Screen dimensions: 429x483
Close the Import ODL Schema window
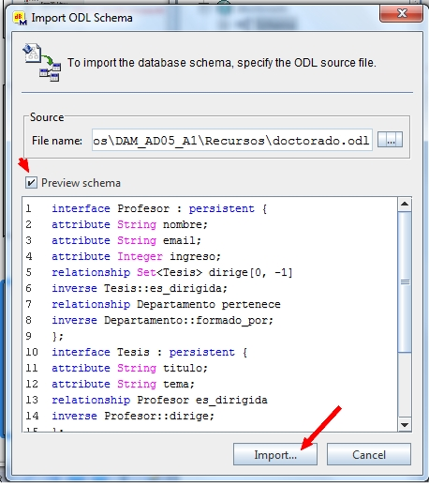[401, 13]
